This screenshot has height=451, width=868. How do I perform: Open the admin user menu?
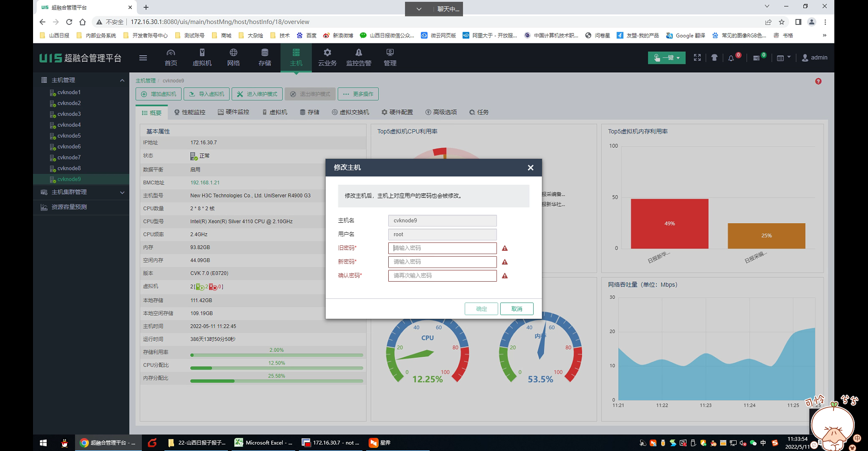[x=815, y=58]
